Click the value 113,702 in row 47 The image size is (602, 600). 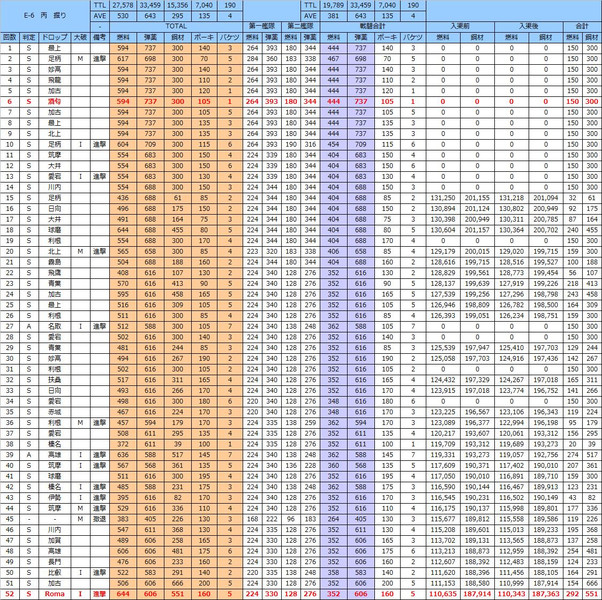tap(443, 540)
